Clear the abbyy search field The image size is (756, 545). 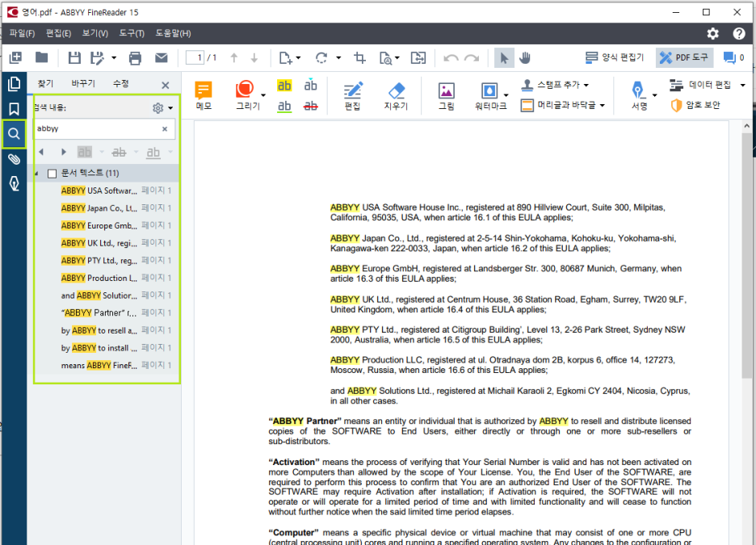coord(165,128)
